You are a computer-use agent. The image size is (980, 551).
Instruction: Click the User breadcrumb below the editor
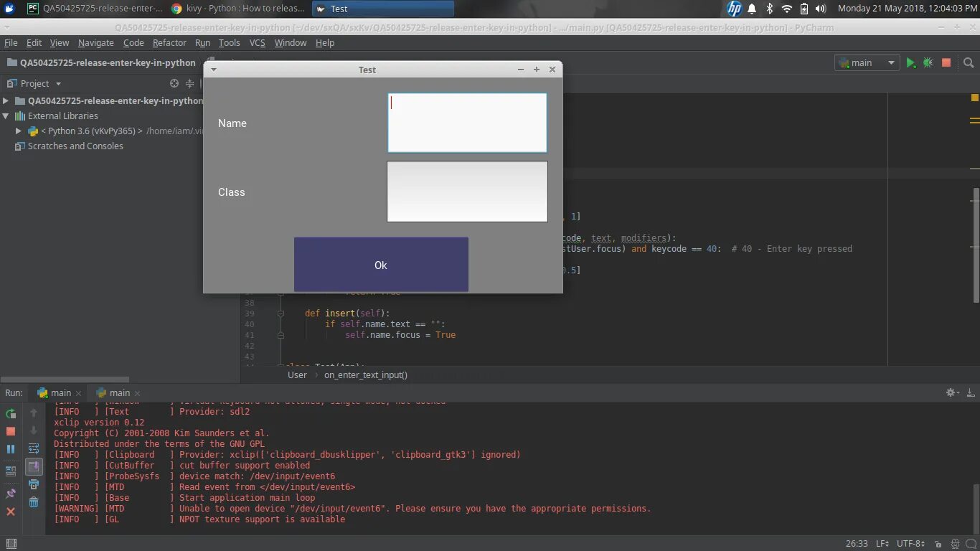coord(297,375)
